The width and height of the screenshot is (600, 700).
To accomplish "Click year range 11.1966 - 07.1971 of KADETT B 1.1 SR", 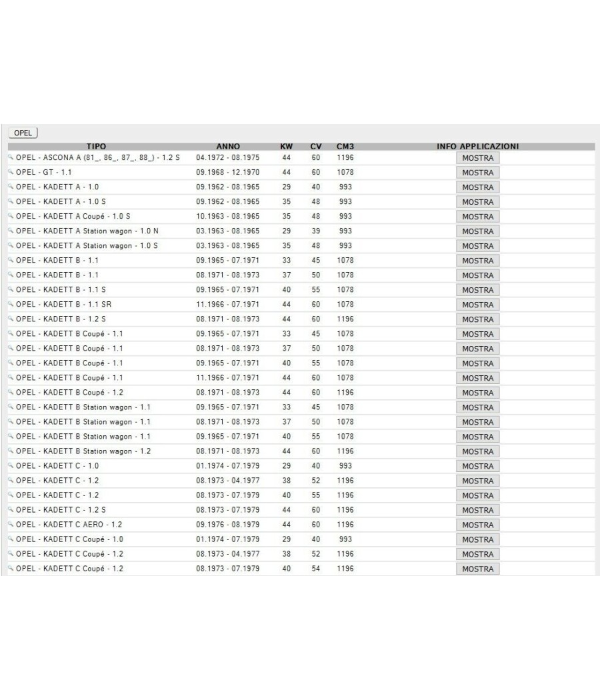I will [x=228, y=305].
